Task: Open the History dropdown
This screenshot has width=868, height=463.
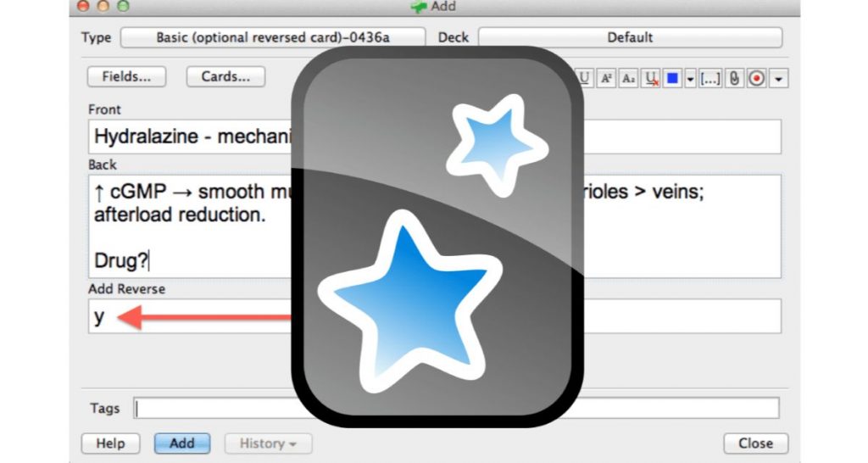Action: 268,443
